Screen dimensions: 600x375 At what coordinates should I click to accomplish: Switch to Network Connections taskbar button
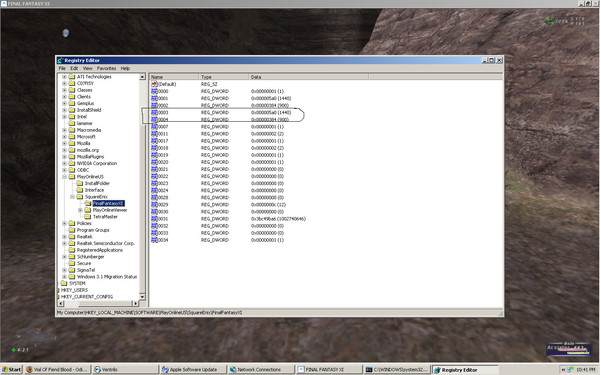pos(261,370)
